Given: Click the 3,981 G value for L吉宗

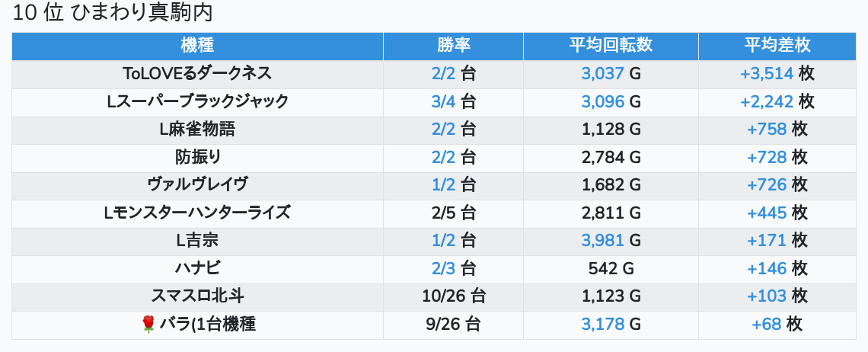Looking at the screenshot, I should coord(611,241).
